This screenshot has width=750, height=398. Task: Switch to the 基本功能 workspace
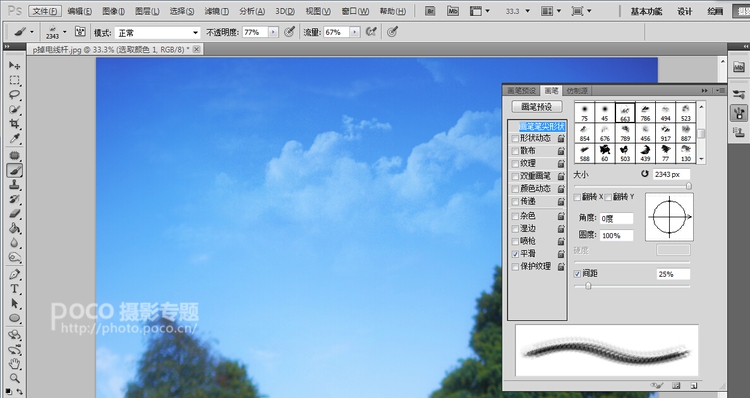[x=646, y=11]
